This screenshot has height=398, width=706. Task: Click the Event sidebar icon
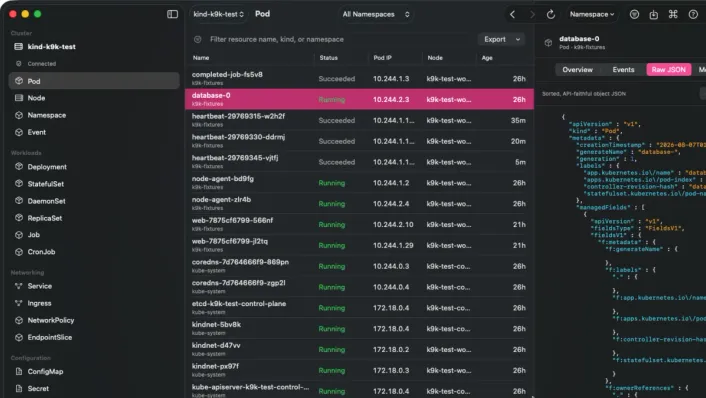click(x=19, y=132)
